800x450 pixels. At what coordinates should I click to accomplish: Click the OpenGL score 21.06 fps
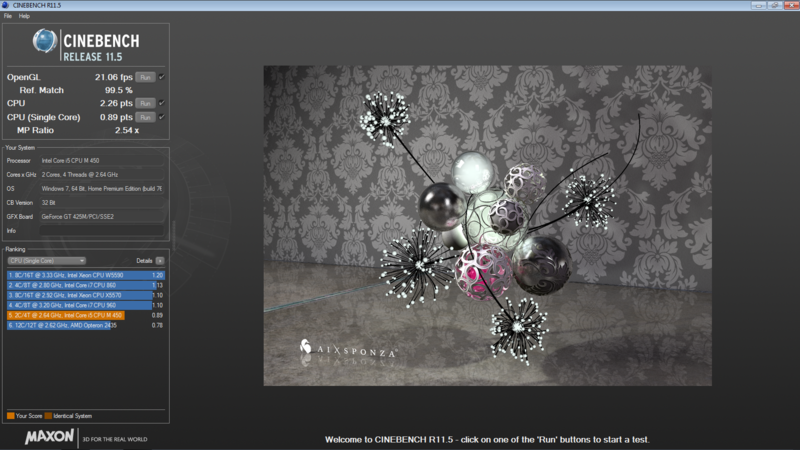pyautogui.click(x=113, y=77)
